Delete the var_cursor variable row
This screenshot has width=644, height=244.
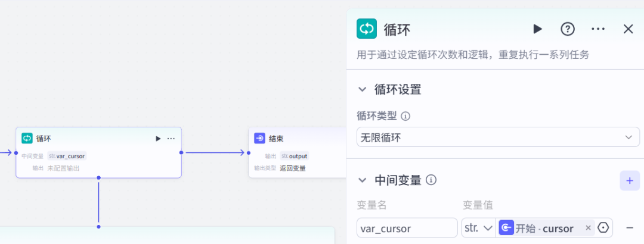pyautogui.click(x=630, y=227)
